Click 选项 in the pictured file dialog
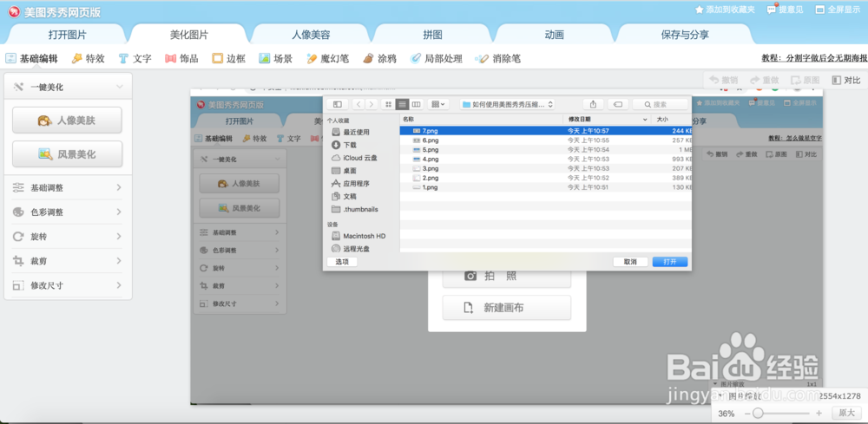 [342, 262]
